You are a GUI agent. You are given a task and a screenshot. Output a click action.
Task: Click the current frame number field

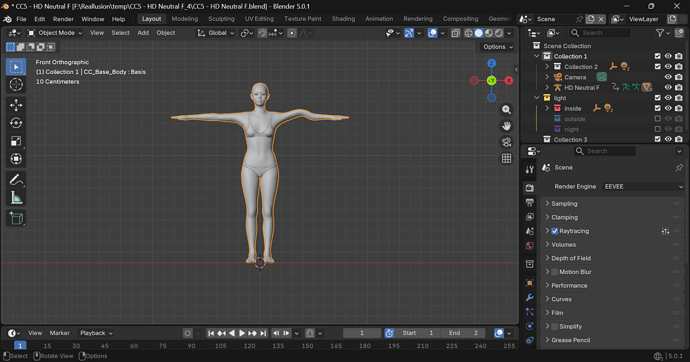(x=362, y=333)
